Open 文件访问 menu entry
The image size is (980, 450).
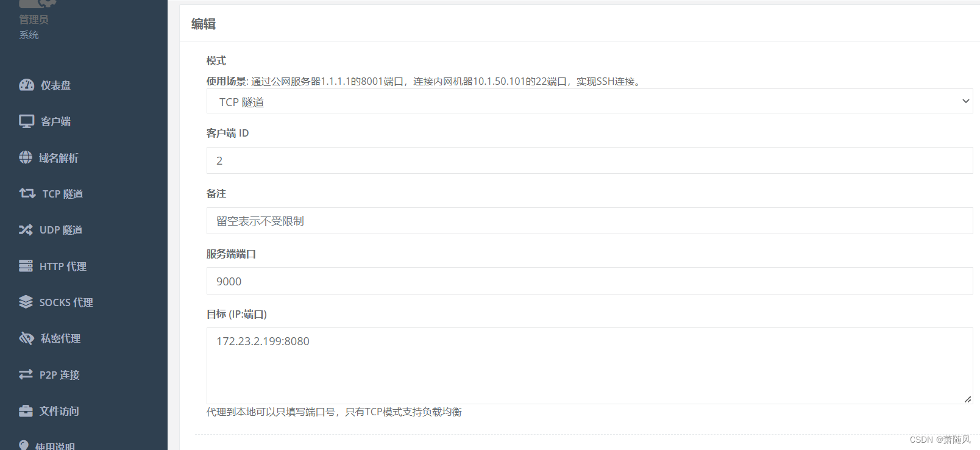pyautogui.click(x=59, y=411)
